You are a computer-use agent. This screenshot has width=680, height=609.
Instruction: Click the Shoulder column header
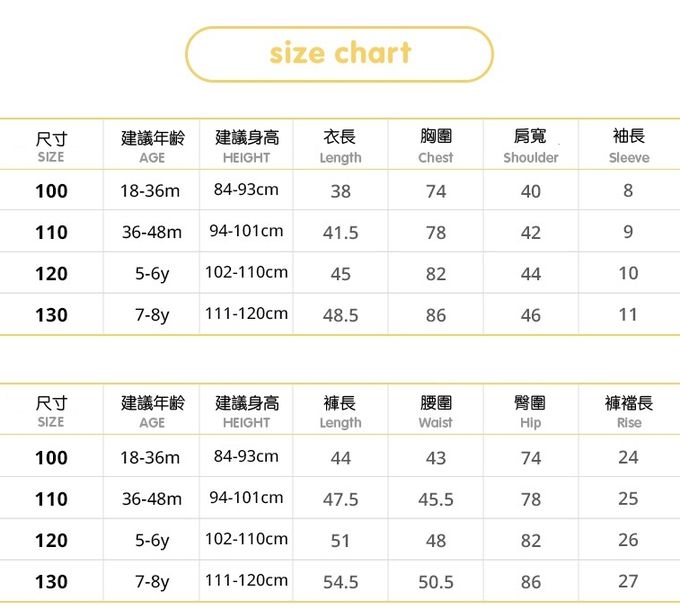(x=531, y=146)
